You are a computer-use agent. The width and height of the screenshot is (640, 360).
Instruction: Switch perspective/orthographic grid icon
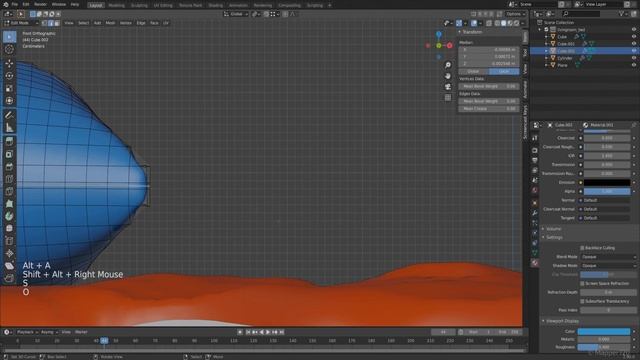click(448, 98)
